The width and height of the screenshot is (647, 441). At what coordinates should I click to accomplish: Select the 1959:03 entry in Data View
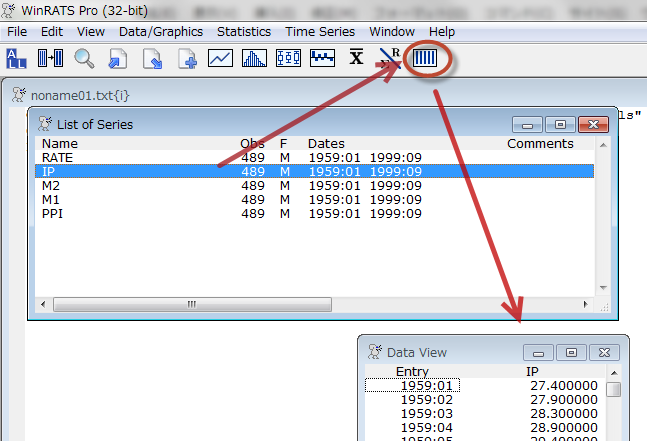[x=427, y=413]
